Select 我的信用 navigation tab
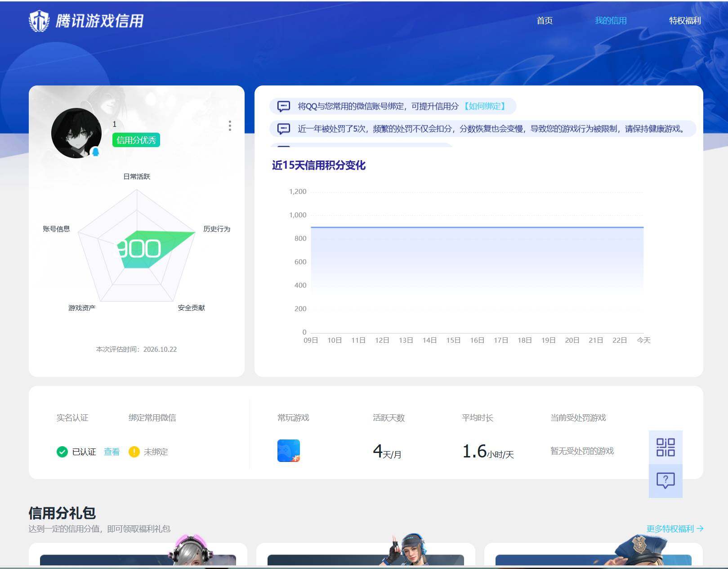 [611, 21]
